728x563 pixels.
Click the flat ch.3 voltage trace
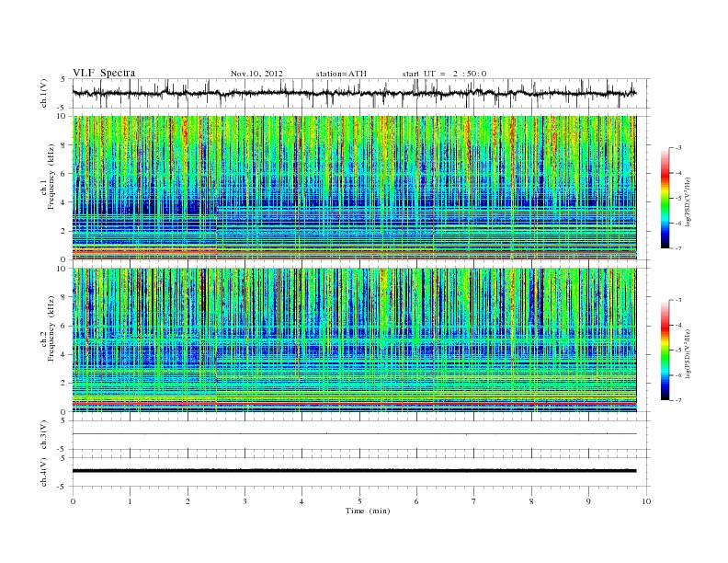pos(354,434)
